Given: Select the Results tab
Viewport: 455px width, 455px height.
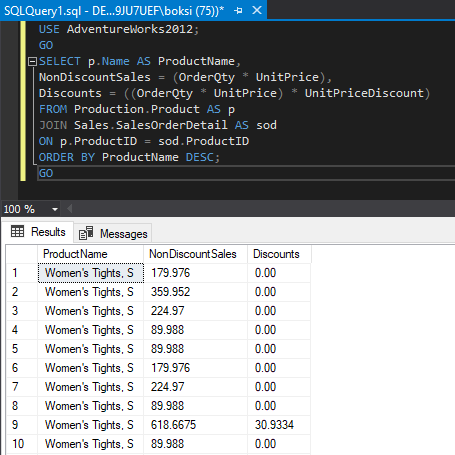Looking at the screenshot, I should tap(38, 232).
